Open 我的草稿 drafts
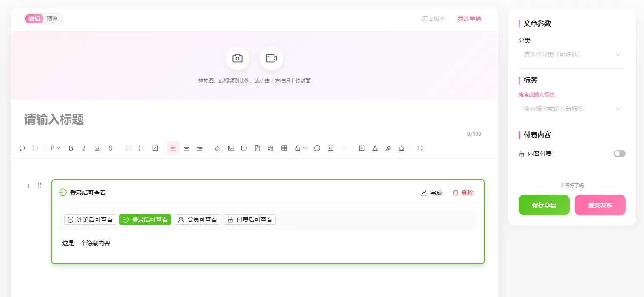Screen dimensions: 644x297 [469, 19]
